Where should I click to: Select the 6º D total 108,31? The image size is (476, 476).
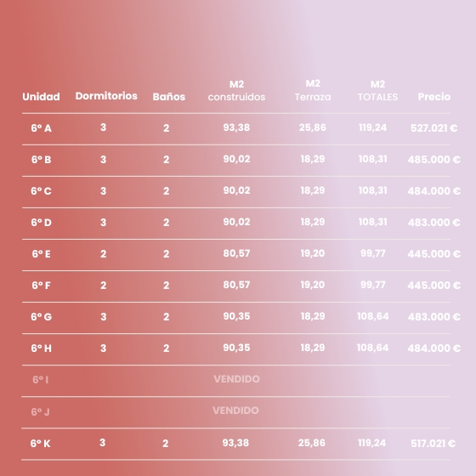pos(373,222)
